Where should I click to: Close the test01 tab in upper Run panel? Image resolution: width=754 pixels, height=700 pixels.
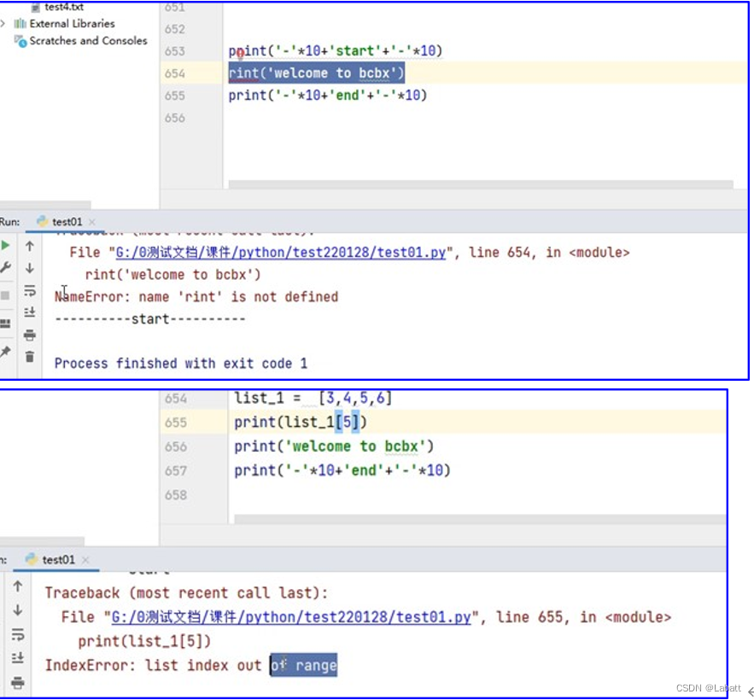92,222
